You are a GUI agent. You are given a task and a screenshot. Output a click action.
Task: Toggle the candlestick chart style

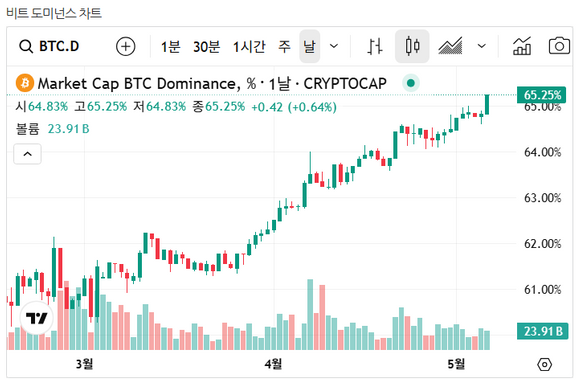click(412, 46)
